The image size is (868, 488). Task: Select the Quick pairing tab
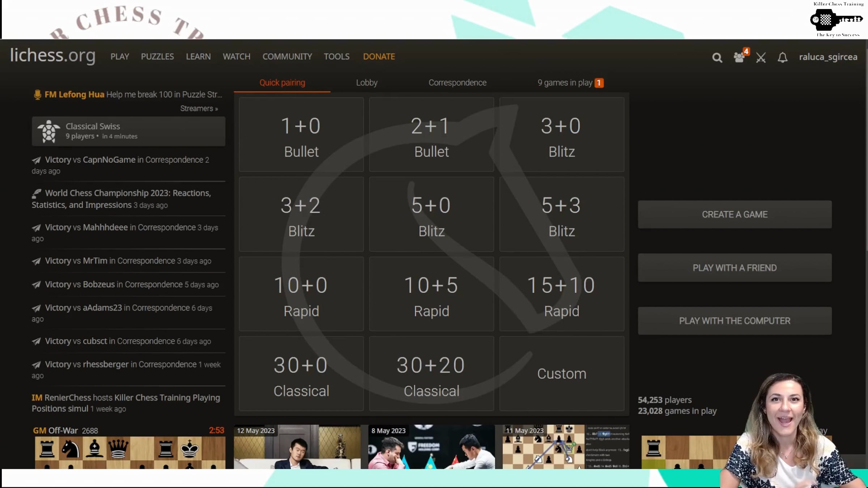(x=282, y=83)
